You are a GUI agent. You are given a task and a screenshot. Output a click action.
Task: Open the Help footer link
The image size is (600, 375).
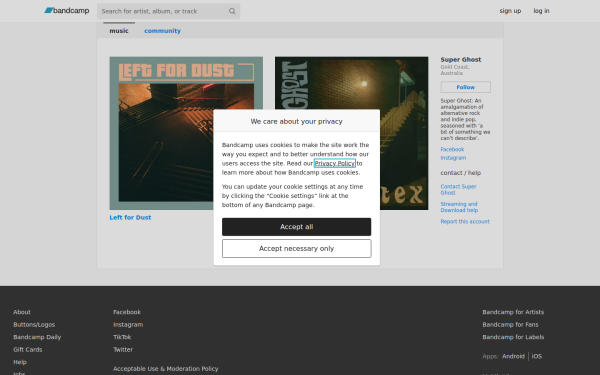tap(20, 362)
